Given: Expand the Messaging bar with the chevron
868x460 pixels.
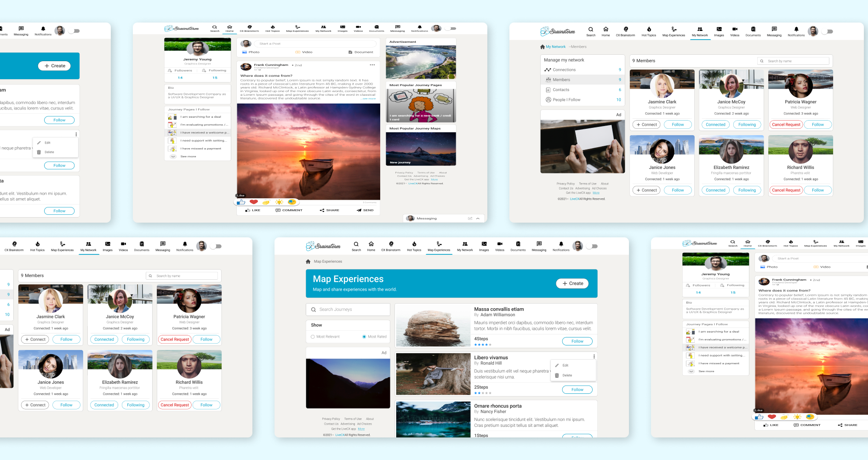Looking at the screenshot, I should pyautogui.click(x=478, y=218).
